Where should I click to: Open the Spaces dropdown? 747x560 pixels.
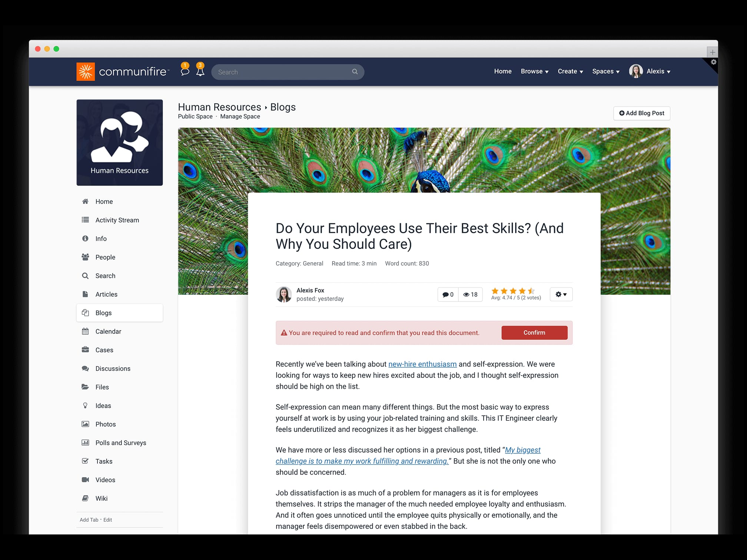tap(605, 71)
